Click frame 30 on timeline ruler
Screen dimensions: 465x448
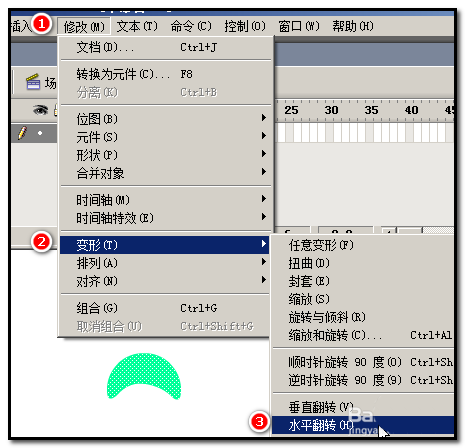331,110
